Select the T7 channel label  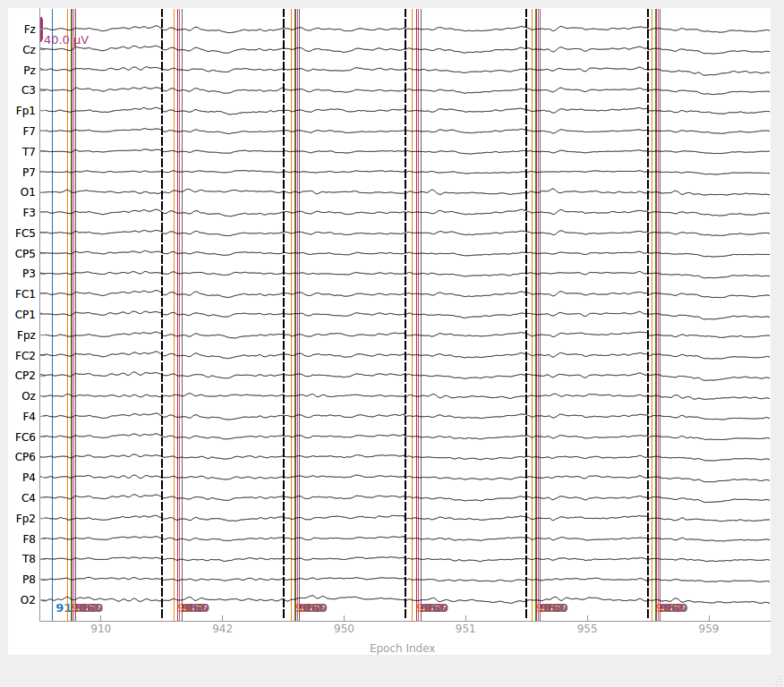tap(29, 152)
